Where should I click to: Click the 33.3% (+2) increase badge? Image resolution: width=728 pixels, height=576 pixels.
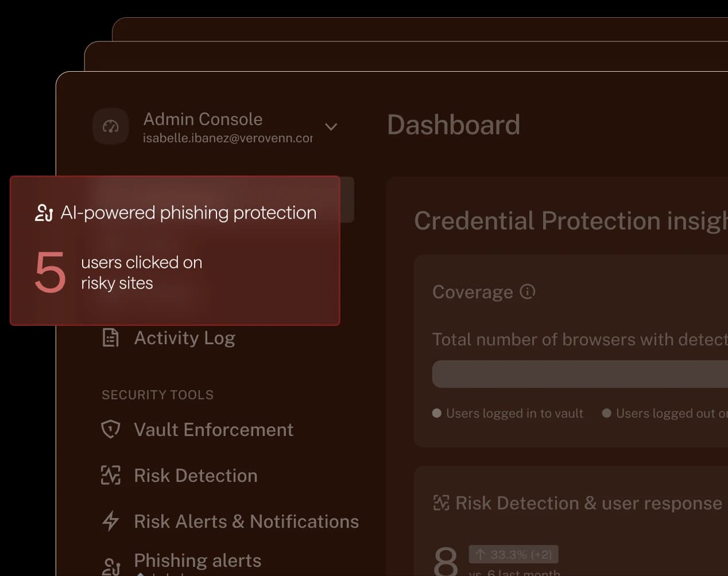point(513,554)
